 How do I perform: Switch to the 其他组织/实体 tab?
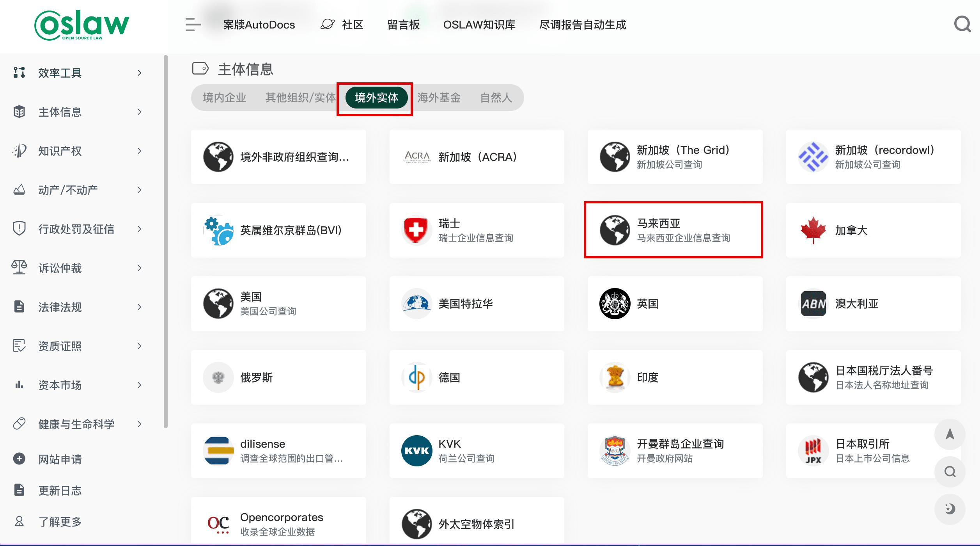tap(300, 98)
